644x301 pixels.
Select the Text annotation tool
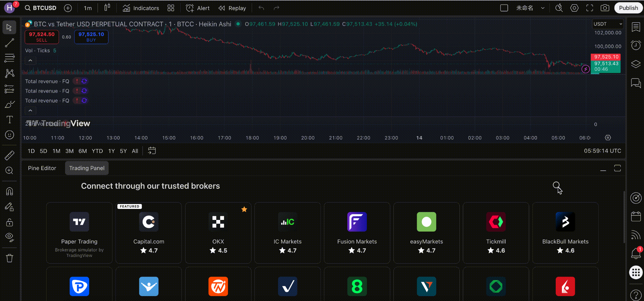(x=9, y=120)
